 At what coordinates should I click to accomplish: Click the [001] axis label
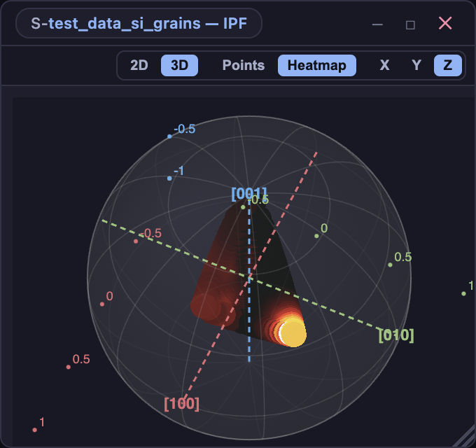[249, 194]
